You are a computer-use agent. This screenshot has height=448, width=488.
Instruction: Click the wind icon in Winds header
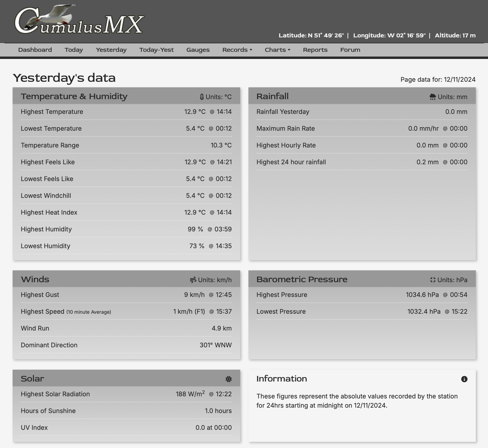click(193, 280)
